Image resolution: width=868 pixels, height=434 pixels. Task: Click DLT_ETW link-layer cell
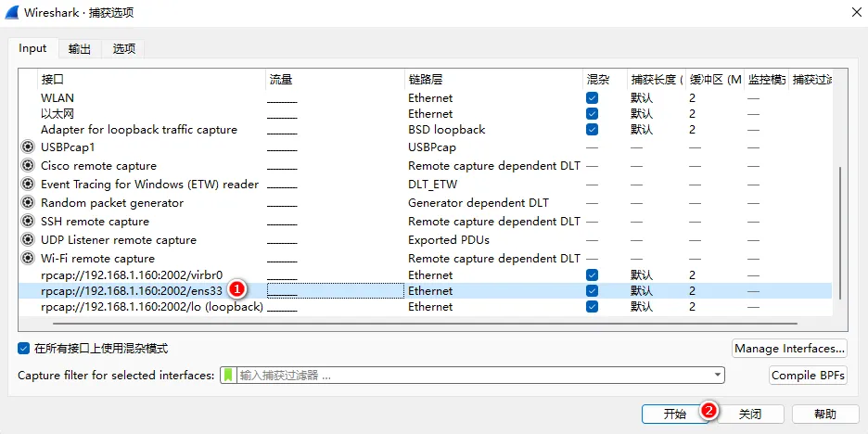pos(433,184)
